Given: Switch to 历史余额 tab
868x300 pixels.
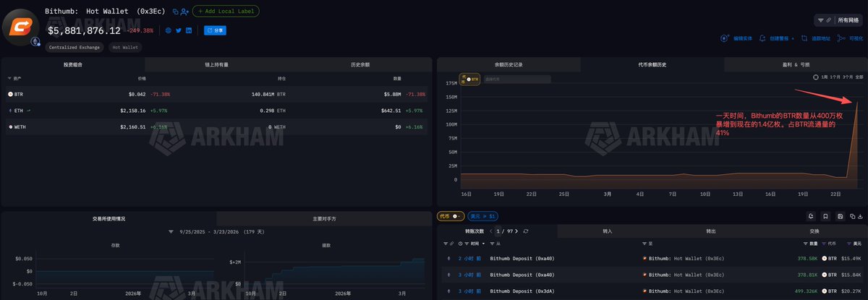Looking at the screenshot, I should (x=359, y=64).
